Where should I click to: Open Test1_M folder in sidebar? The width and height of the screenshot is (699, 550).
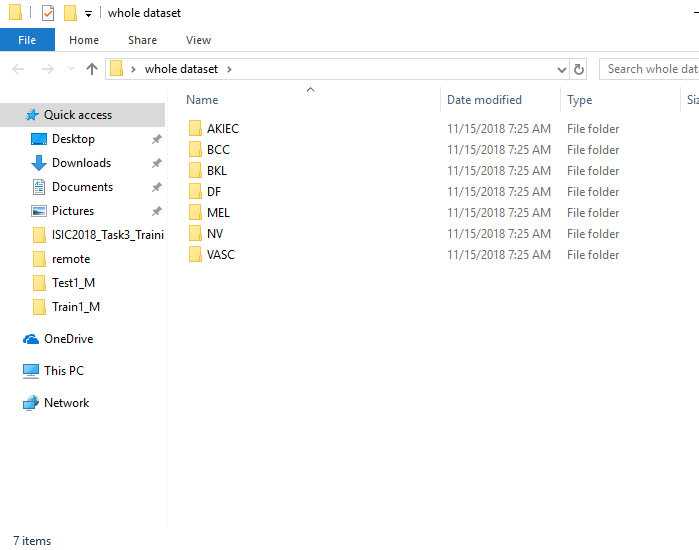pyautogui.click(x=74, y=283)
